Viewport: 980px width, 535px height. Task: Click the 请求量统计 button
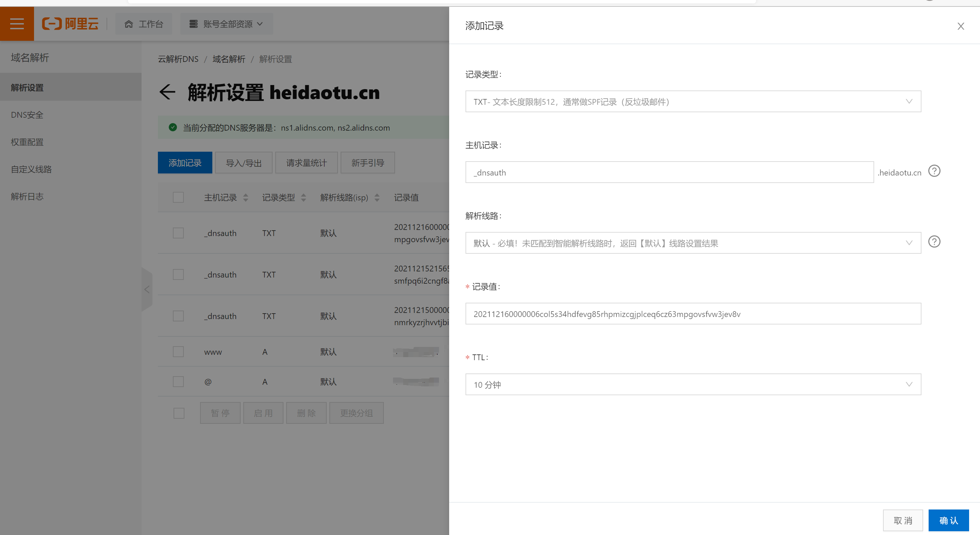[307, 163]
